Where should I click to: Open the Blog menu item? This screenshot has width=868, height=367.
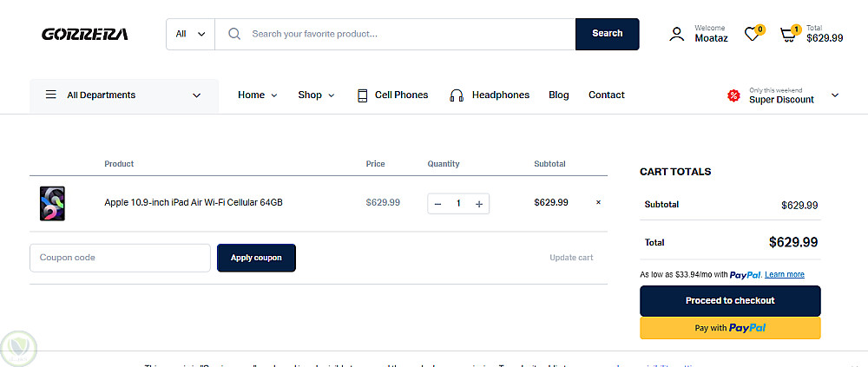[558, 95]
